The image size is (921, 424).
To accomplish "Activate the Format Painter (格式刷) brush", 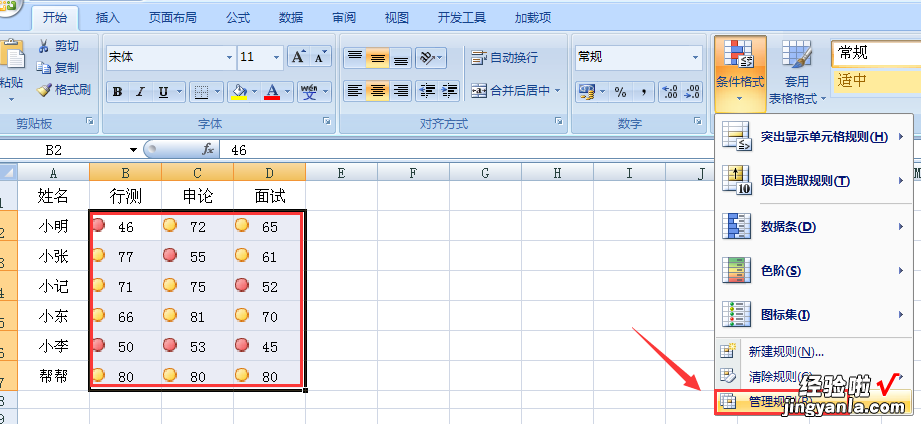I will coord(43,90).
